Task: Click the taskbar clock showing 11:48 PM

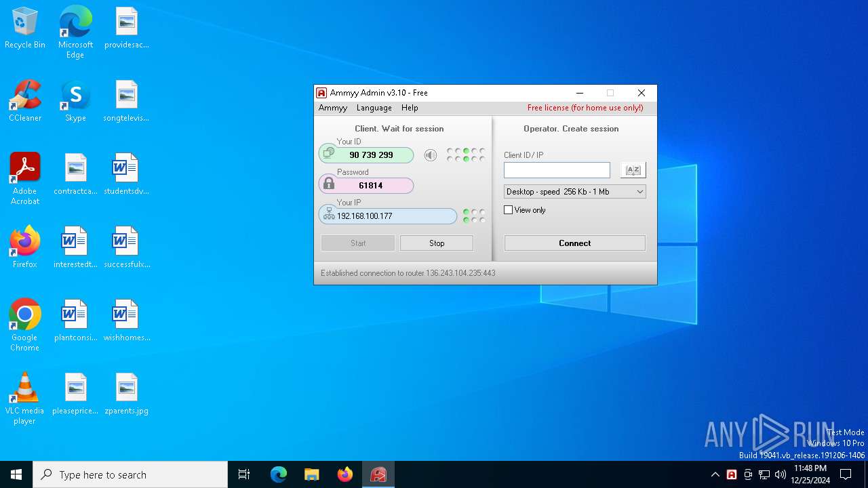Action: (810, 474)
